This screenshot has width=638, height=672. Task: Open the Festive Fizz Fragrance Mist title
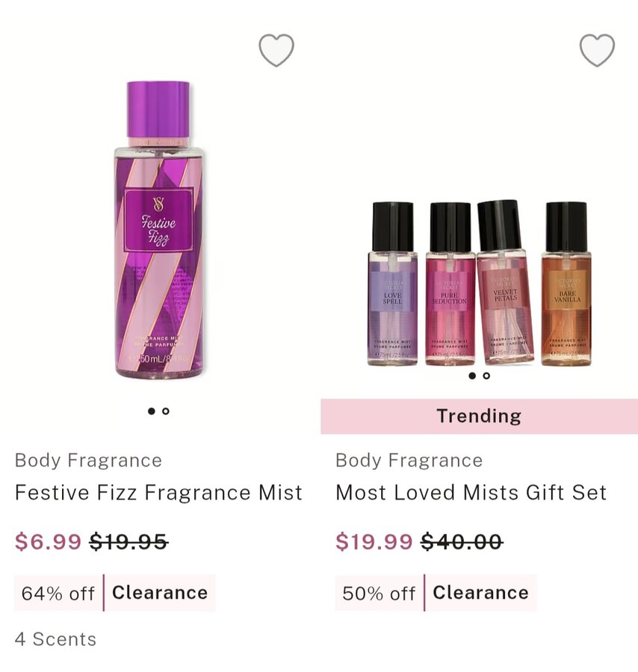click(x=158, y=493)
